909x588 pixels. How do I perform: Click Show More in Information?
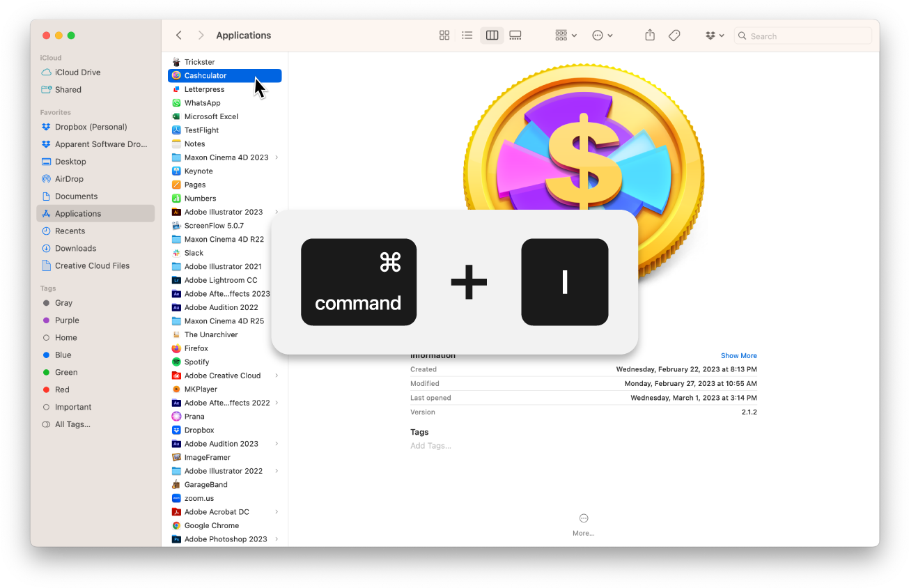coord(738,355)
